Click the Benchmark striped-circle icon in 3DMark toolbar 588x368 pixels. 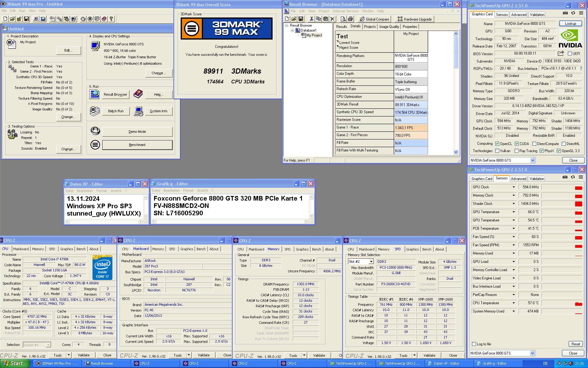pyautogui.click(x=90, y=19)
